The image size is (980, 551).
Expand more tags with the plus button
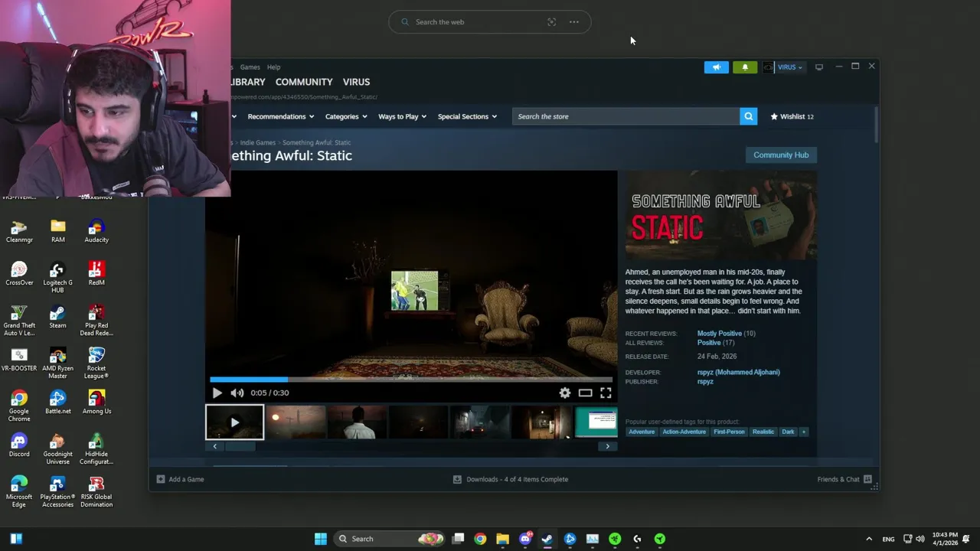pyautogui.click(x=803, y=432)
